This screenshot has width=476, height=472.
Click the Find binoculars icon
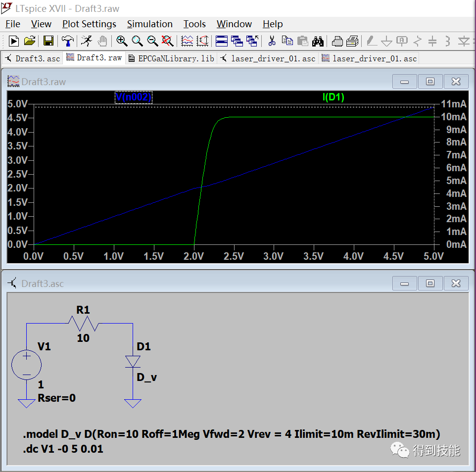318,41
